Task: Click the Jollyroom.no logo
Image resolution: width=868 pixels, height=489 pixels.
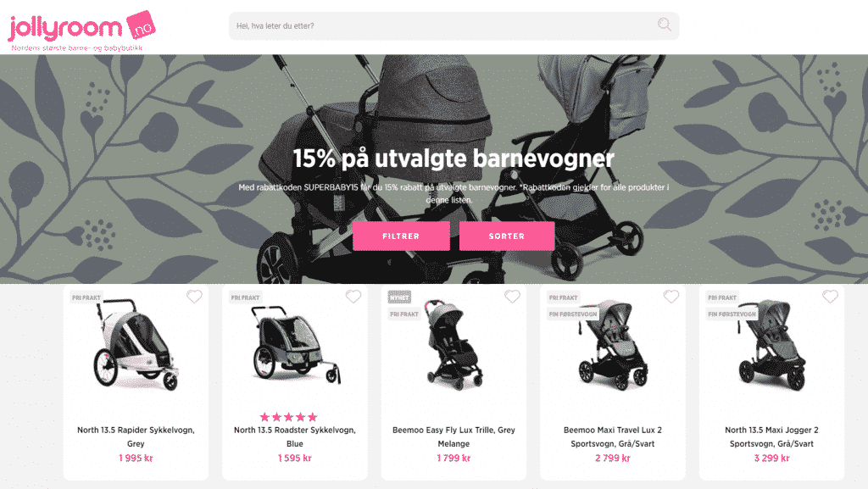Action: point(81,31)
